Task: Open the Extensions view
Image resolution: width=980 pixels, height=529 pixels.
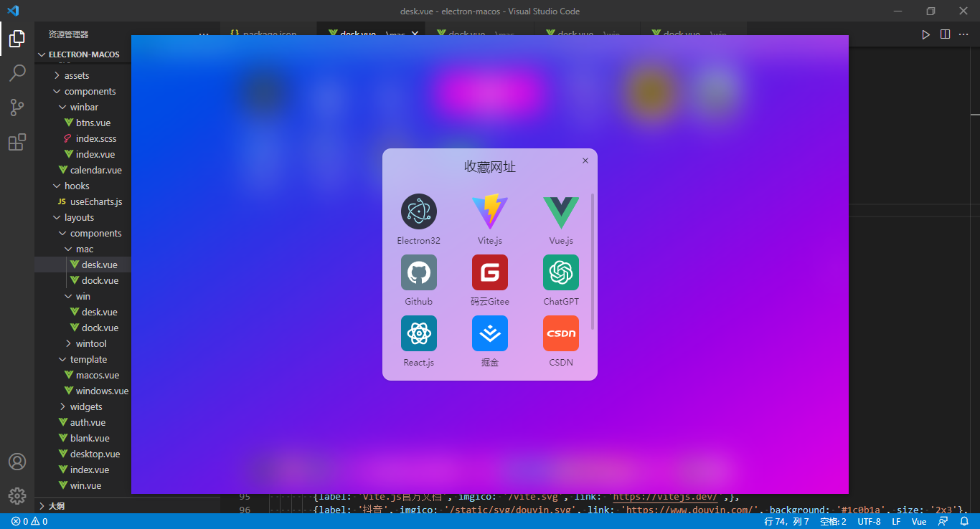Action: coord(17,142)
